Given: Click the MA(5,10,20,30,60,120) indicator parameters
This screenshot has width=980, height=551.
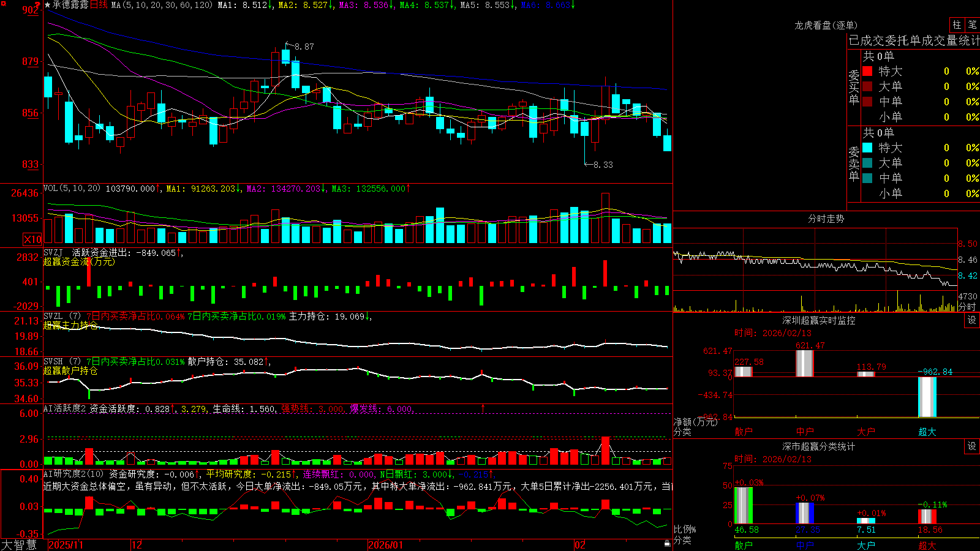Looking at the screenshot, I should [x=162, y=5].
